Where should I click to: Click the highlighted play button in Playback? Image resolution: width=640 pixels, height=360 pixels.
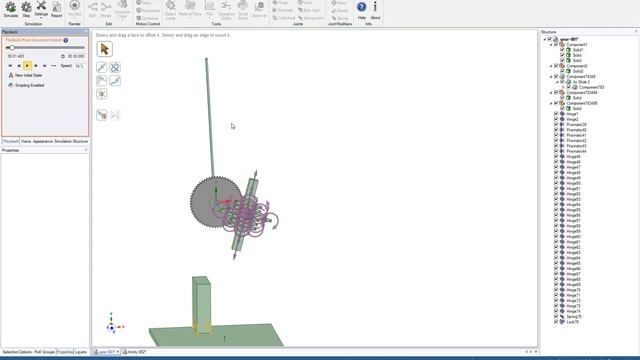[x=27, y=66]
